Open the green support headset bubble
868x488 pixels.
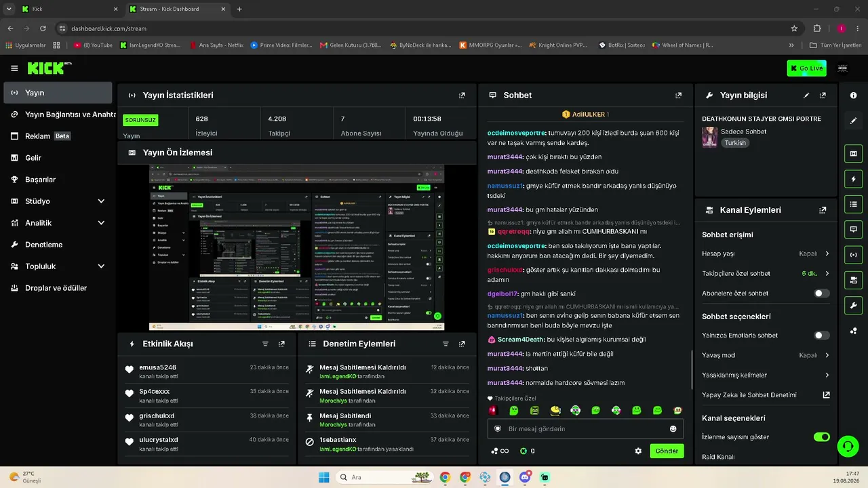click(x=848, y=446)
